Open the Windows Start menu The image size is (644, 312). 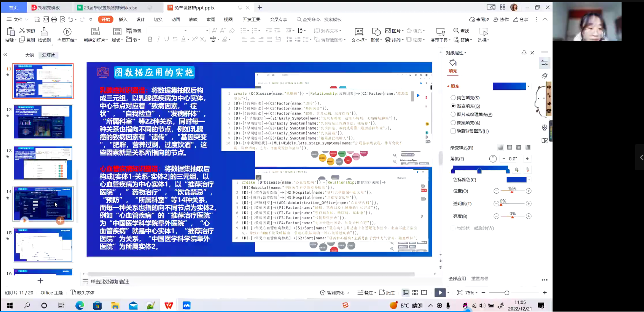coord(9,305)
